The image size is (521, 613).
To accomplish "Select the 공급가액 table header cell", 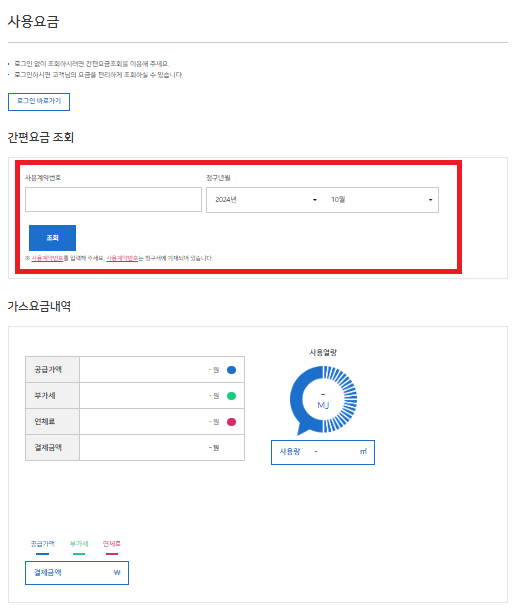I will coord(52,369).
